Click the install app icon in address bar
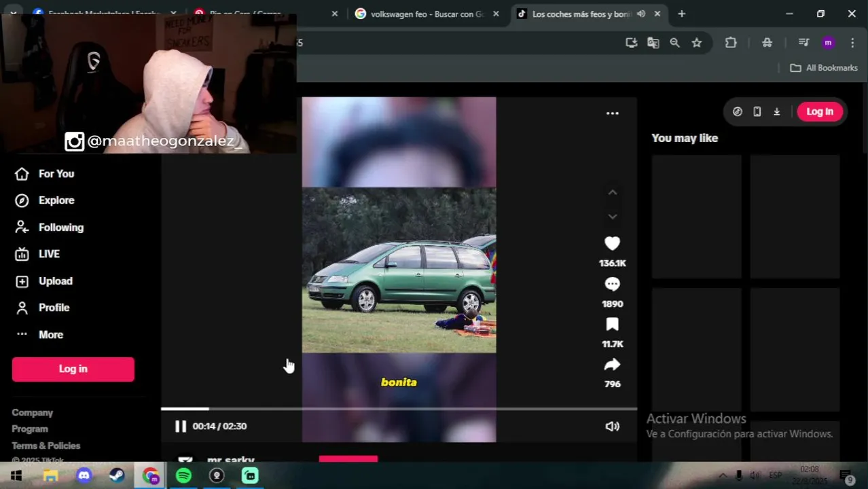Viewport: 868px width, 489px height. pos(632,43)
